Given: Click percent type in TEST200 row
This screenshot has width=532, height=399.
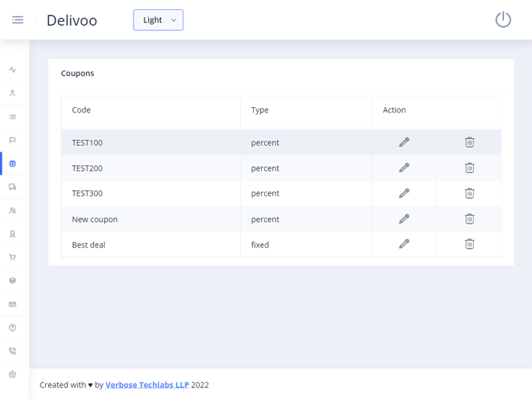Looking at the screenshot, I should click(306, 168).
